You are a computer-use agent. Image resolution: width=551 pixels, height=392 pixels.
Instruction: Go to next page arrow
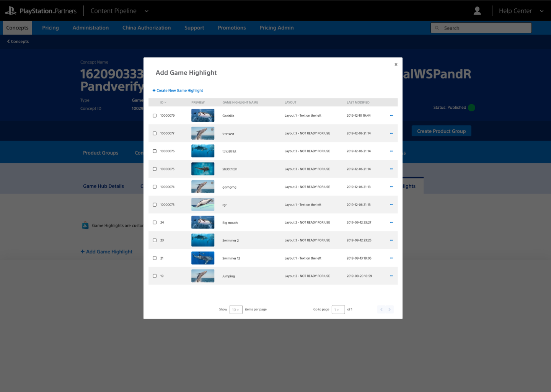click(x=390, y=309)
